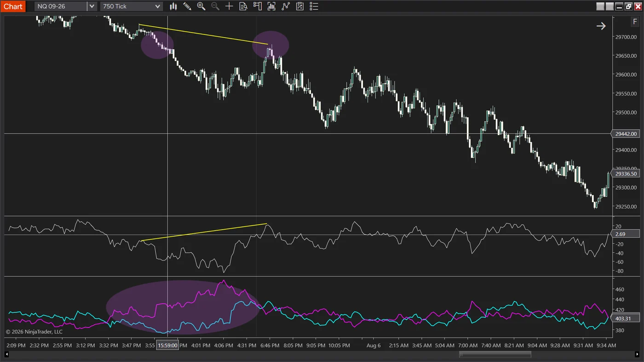Click the 2:09 PM time label

(16, 345)
